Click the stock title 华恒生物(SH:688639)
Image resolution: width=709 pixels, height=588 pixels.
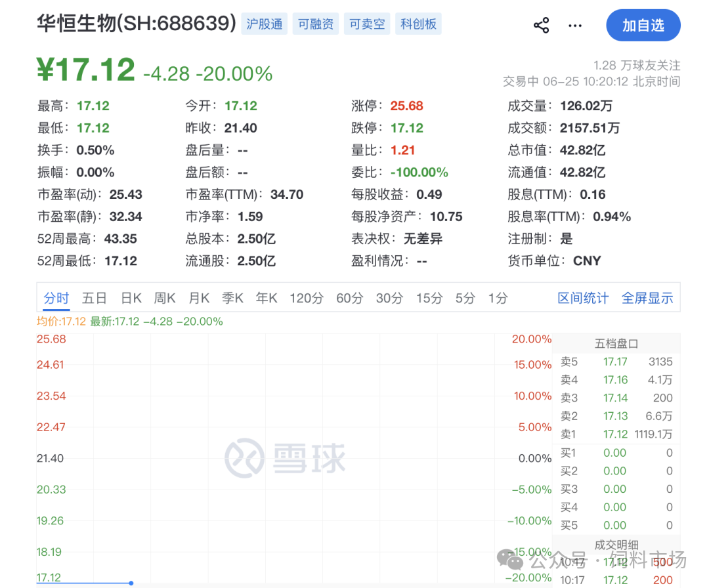(x=137, y=23)
